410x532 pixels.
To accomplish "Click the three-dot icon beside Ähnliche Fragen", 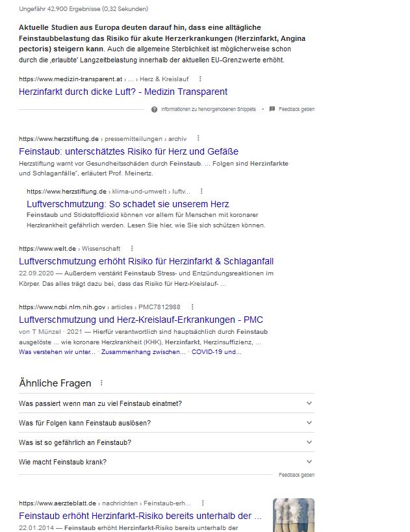I will click(x=101, y=383).
